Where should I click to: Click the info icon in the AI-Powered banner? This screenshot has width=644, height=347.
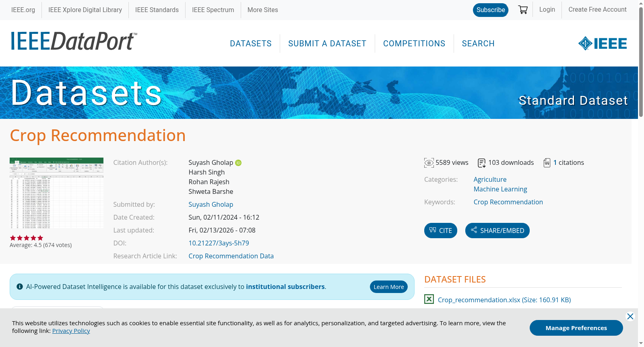coord(20,287)
